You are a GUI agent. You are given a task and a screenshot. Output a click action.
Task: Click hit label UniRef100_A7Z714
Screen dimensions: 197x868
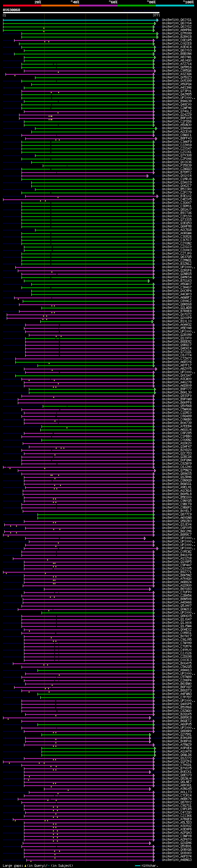pos(177,64)
